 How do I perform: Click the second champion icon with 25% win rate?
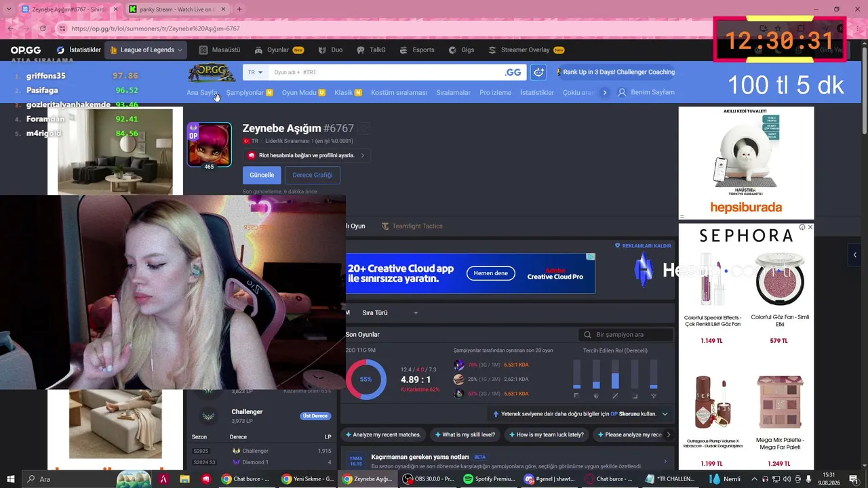pyautogui.click(x=459, y=380)
